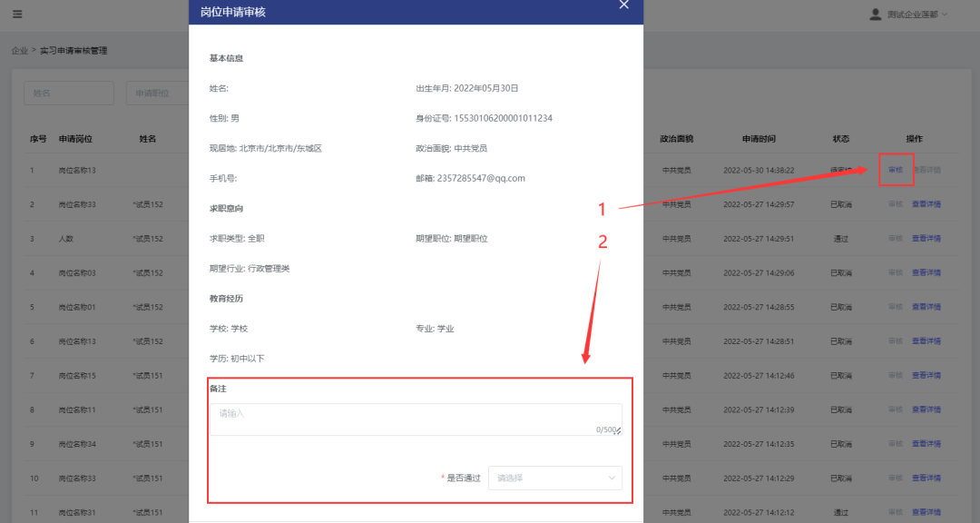This screenshot has width=980, height=523.
Task: Open the 请选择 dropdown next to 是否通过
Action: click(554, 478)
